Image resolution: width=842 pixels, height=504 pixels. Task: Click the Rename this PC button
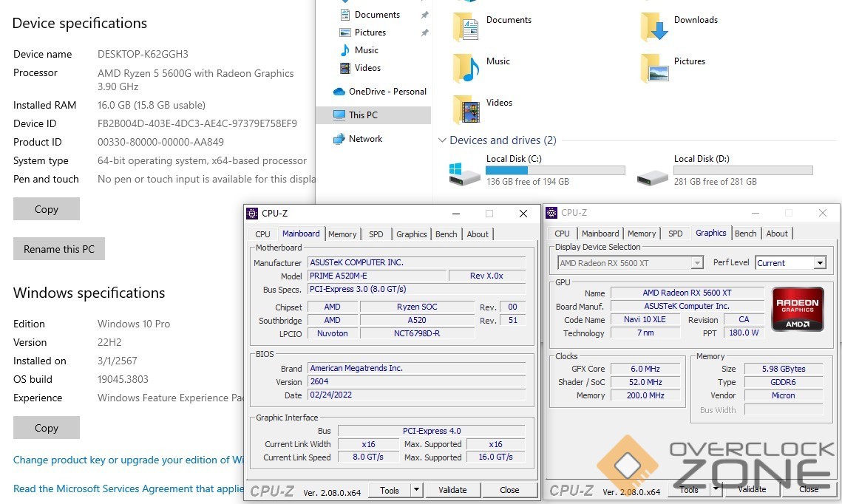(59, 249)
